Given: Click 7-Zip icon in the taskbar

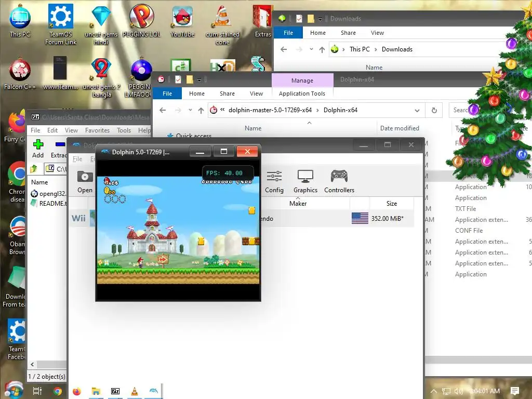Looking at the screenshot, I should point(115,391).
